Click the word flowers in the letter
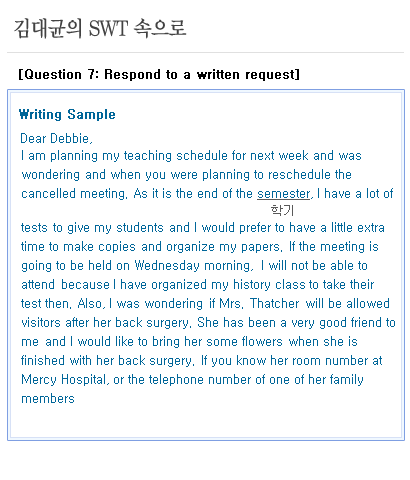 pos(262,342)
